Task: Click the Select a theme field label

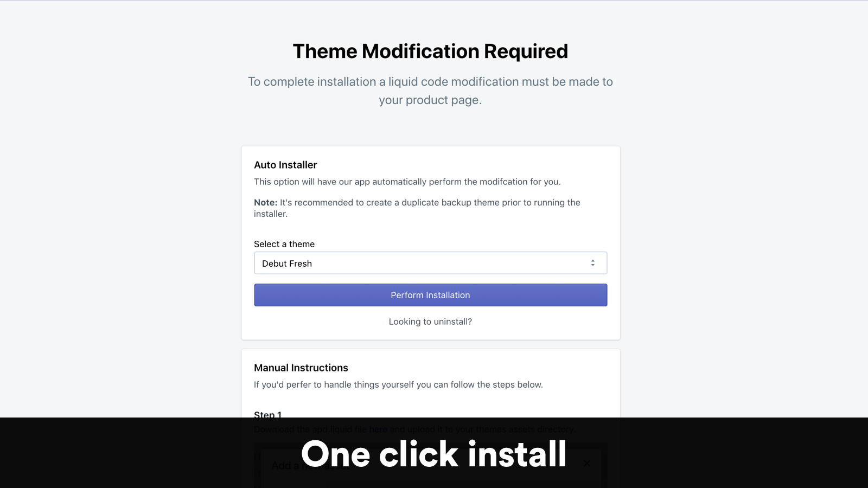Action: click(284, 244)
